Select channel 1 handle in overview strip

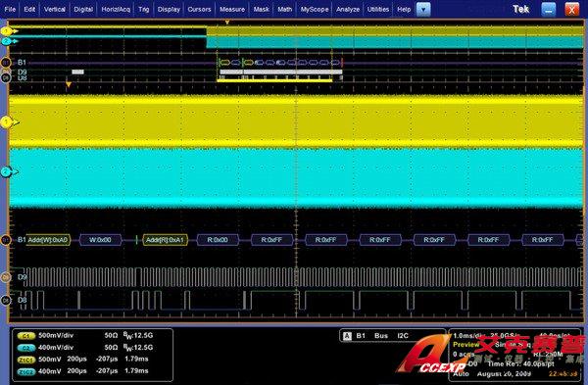click(7, 31)
